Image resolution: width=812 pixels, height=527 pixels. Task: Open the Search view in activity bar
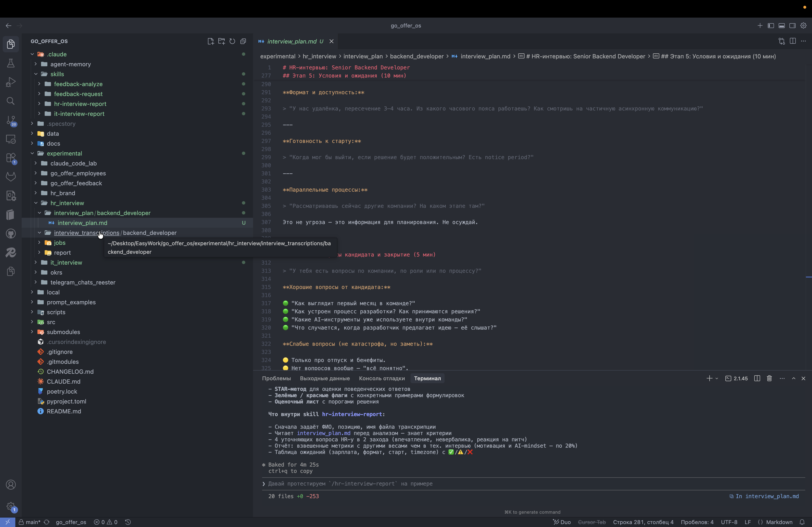coord(11,101)
